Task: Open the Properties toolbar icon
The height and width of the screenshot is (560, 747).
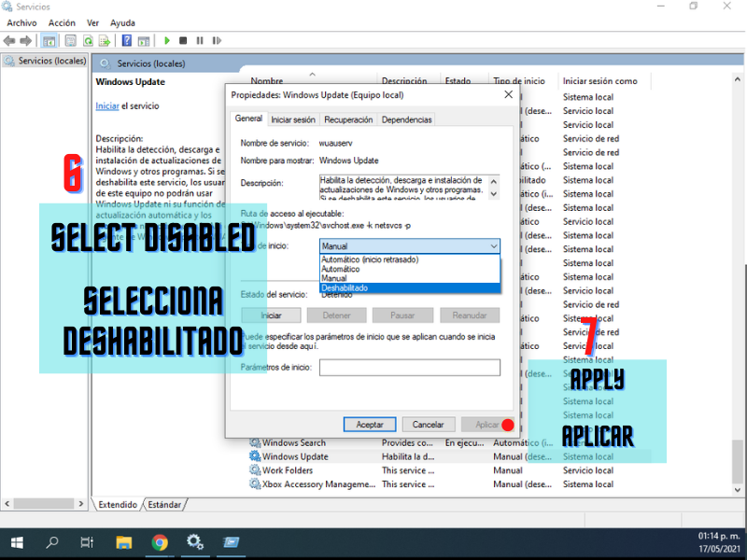Action: click(71, 41)
